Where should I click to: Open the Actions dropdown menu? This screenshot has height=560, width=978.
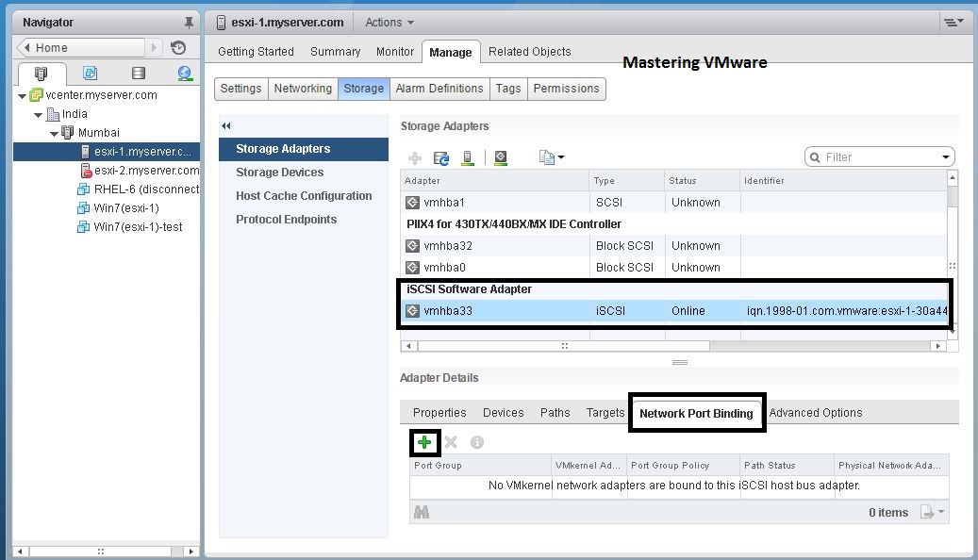[389, 22]
